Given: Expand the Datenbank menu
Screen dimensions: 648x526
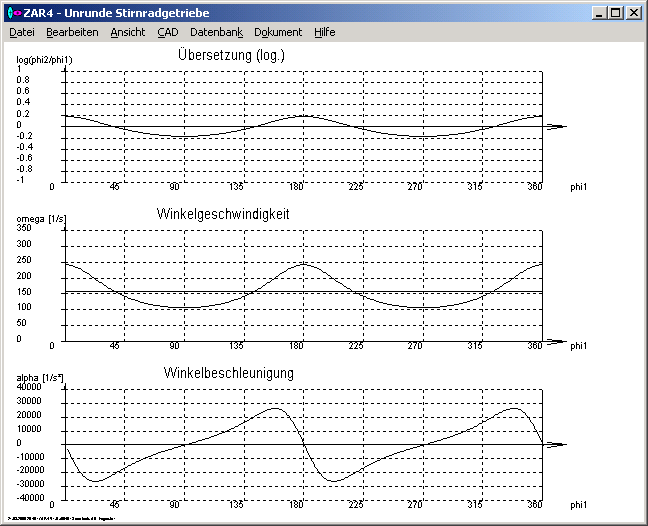Looking at the screenshot, I should 216,32.
